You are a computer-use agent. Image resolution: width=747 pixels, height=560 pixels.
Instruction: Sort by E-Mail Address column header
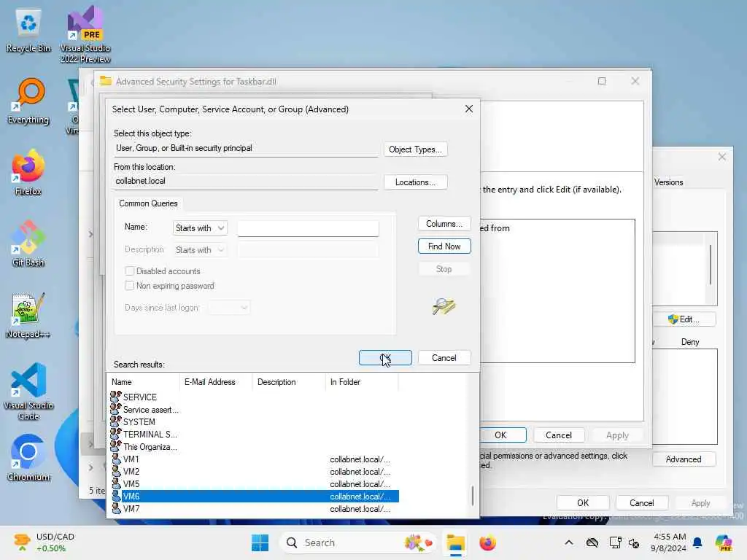[x=216, y=382]
